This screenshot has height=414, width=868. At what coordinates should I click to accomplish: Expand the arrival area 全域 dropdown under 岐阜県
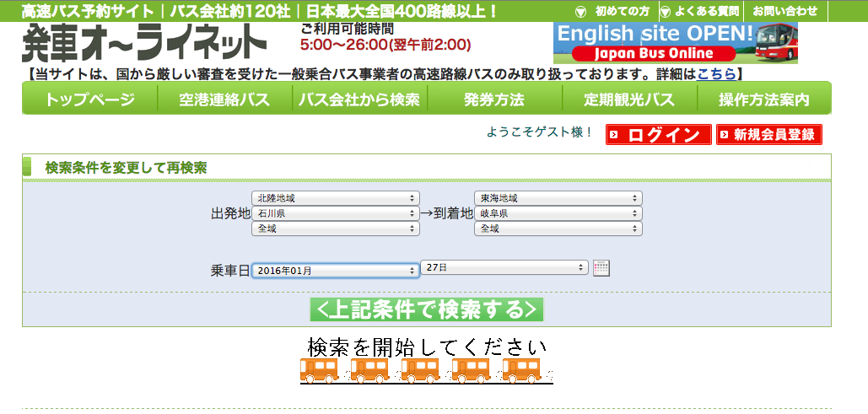click(x=558, y=229)
